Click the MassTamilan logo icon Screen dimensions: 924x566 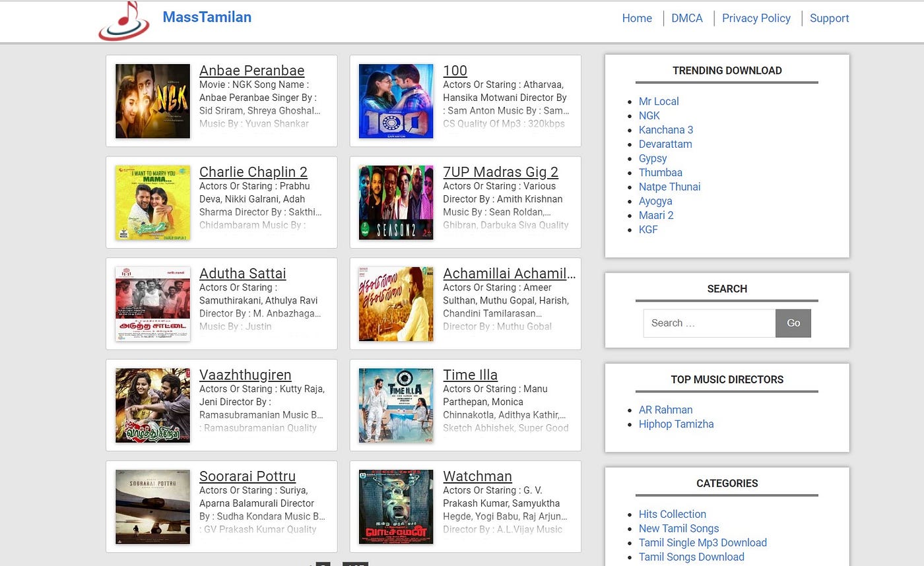pos(124,20)
